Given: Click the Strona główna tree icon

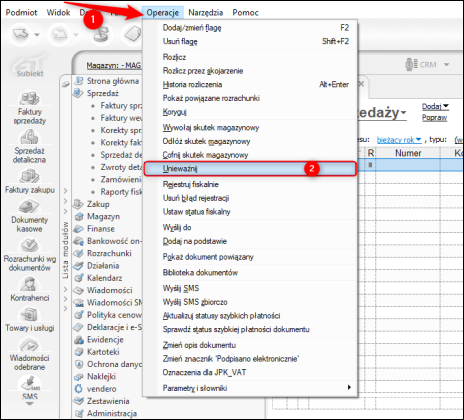Looking at the screenshot, I should tap(79, 81).
